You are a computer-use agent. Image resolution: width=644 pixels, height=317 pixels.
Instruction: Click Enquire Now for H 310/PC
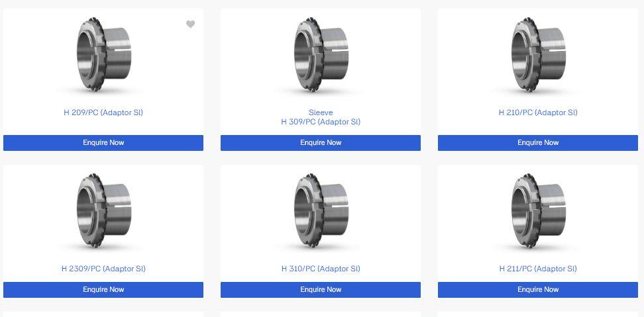(x=321, y=289)
